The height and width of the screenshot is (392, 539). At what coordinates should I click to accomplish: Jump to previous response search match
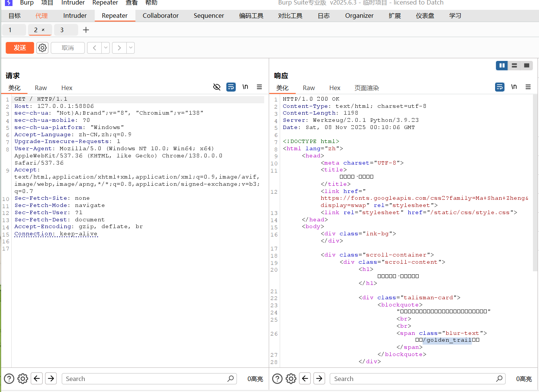point(305,378)
